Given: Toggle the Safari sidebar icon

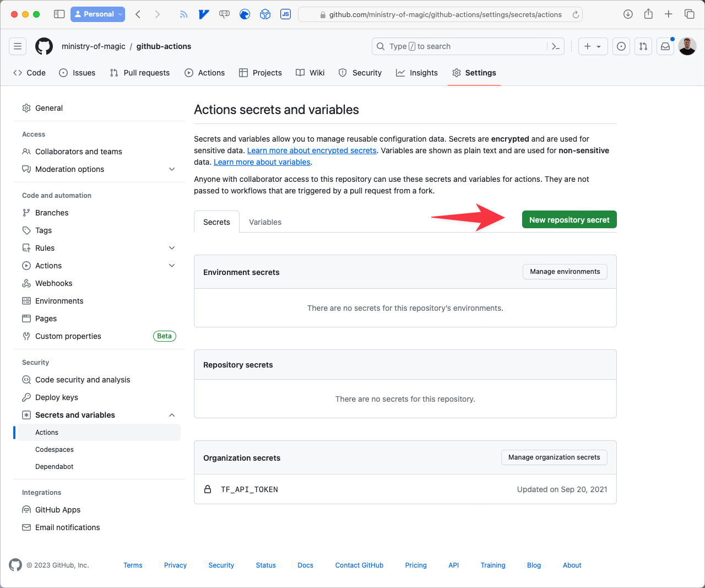Looking at the screenshot, I should tap(59, 14).
